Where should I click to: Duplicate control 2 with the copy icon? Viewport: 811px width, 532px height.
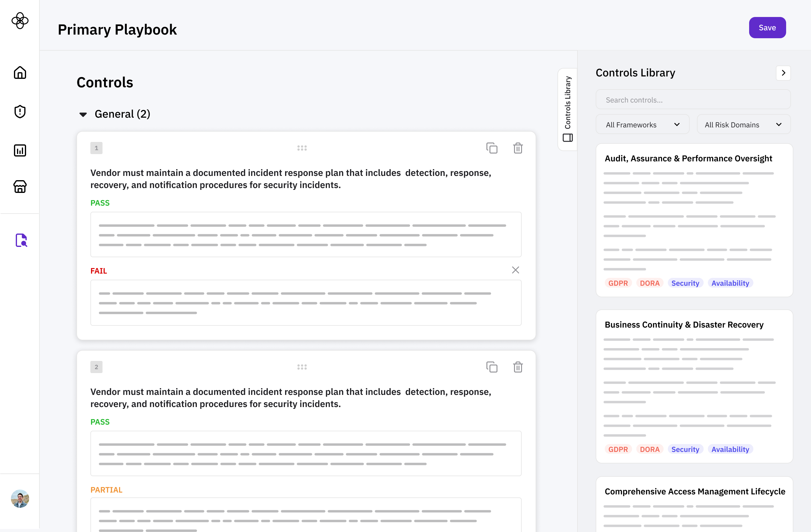pos(492,367)
